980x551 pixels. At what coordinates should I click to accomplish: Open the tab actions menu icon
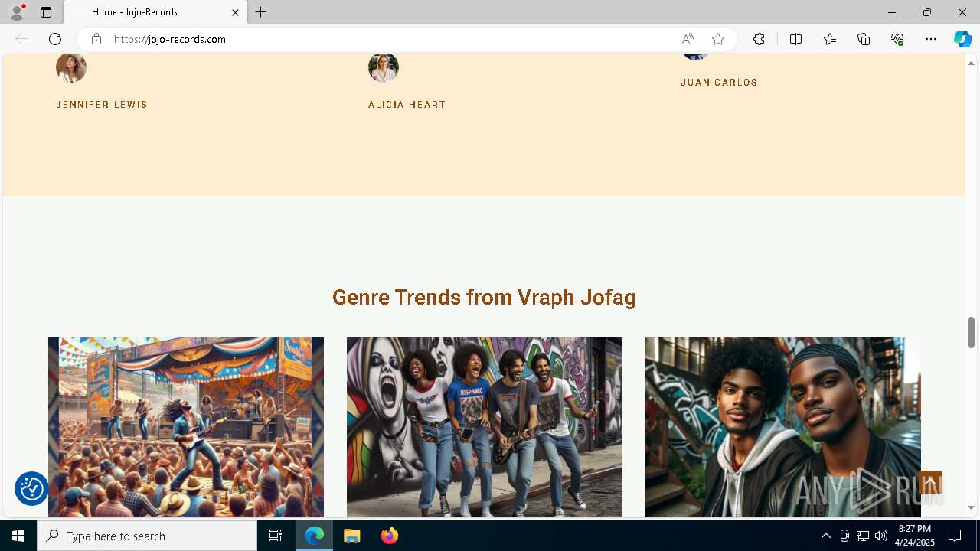(46, 12)
